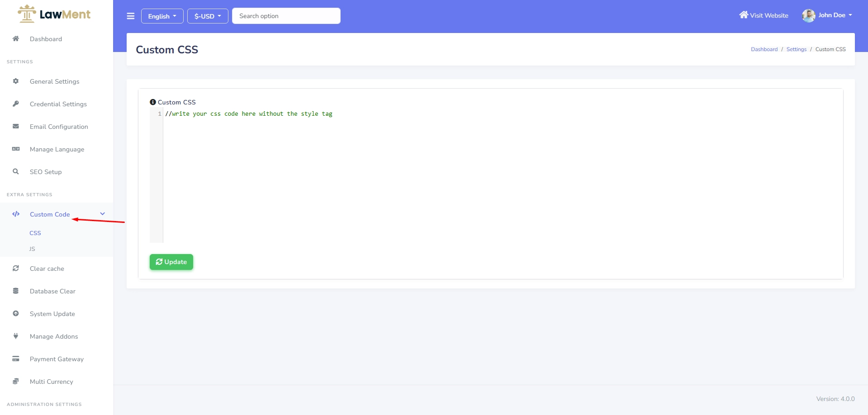The height and width of the screenshot is (415, 868).
Task: Click the Credential Settings key icon
Action: (x=16, y=104)
